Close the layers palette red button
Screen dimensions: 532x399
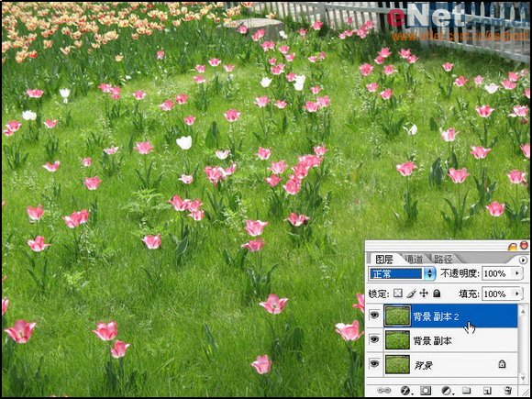(x=524, y=245)
